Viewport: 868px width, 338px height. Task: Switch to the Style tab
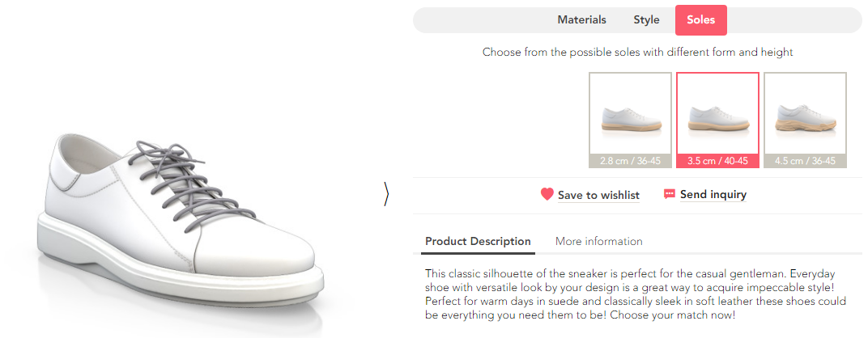(x=646, y=20)
